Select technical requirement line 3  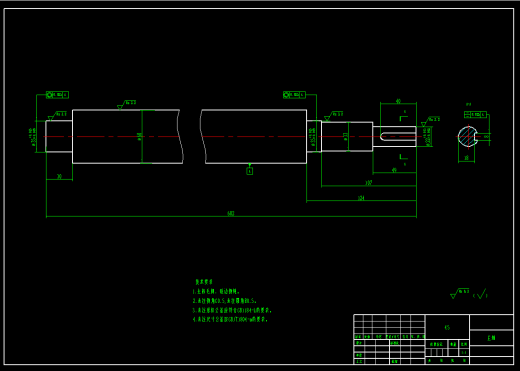point(232,310)
